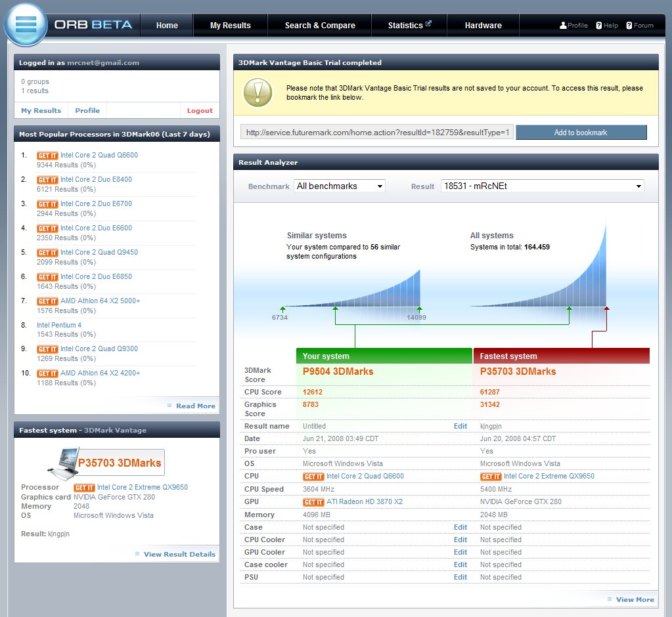Click the Similar systems distribution chart
The width and height of the screenshot is (672, 617).
[351, 289]
